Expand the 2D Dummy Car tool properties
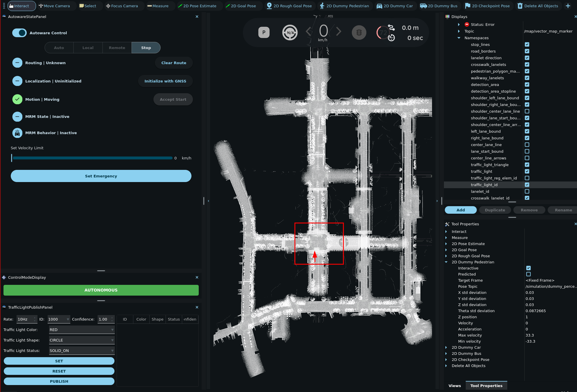 [x=447, y=347]
